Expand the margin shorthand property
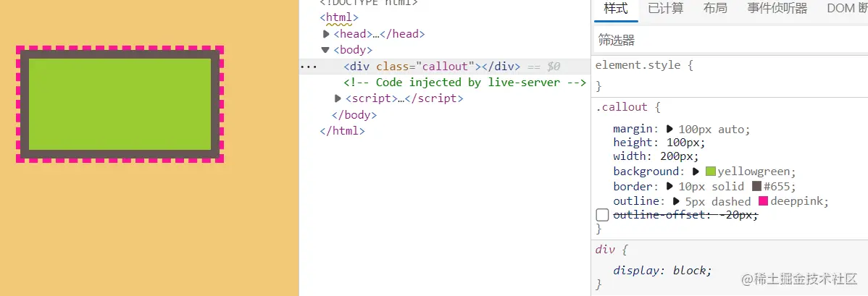 [x=669, y=129]
